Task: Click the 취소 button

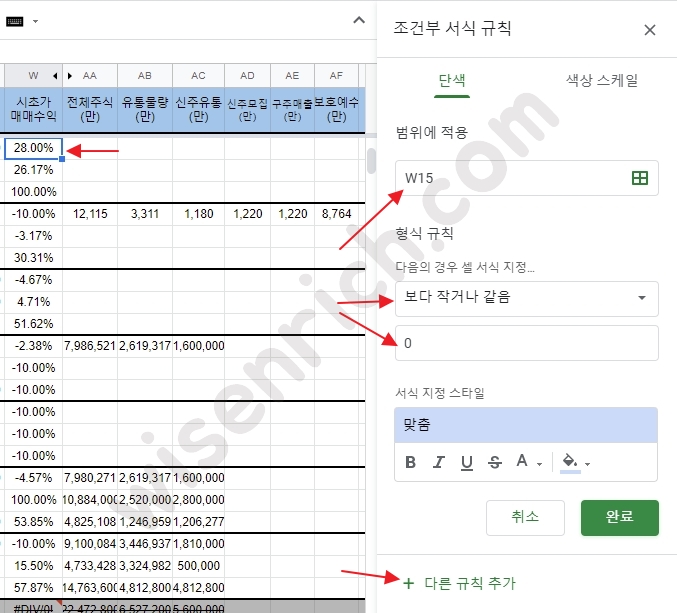Action: 525,518
